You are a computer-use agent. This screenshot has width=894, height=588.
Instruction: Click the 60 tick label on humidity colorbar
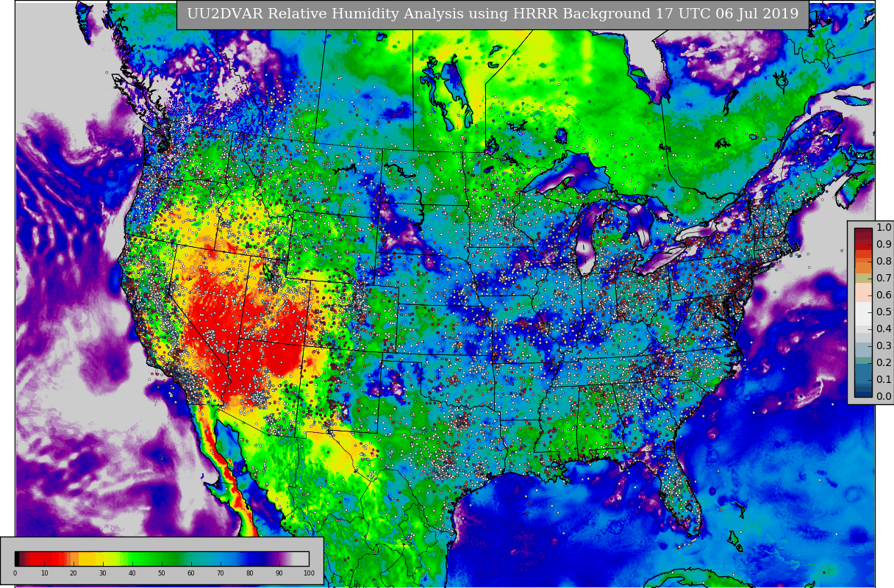[191, 573]
